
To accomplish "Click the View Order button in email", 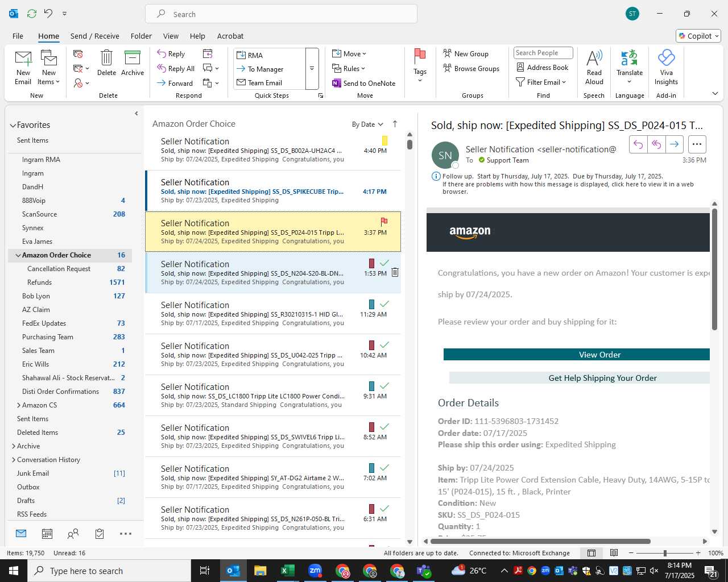I will pos(577,355).
